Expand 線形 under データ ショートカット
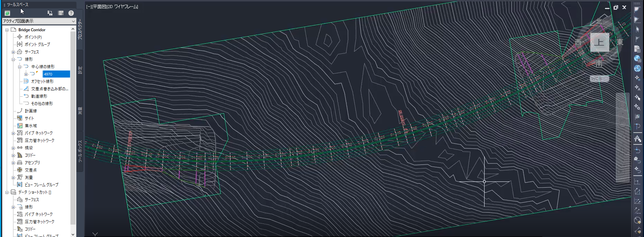The image size is (644, 237). [x=13, y=207]
